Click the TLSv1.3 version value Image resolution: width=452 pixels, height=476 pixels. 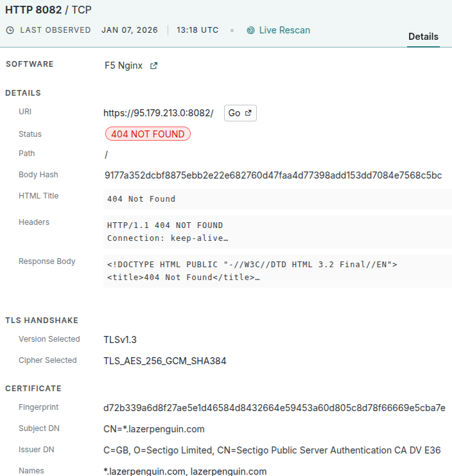120,340
